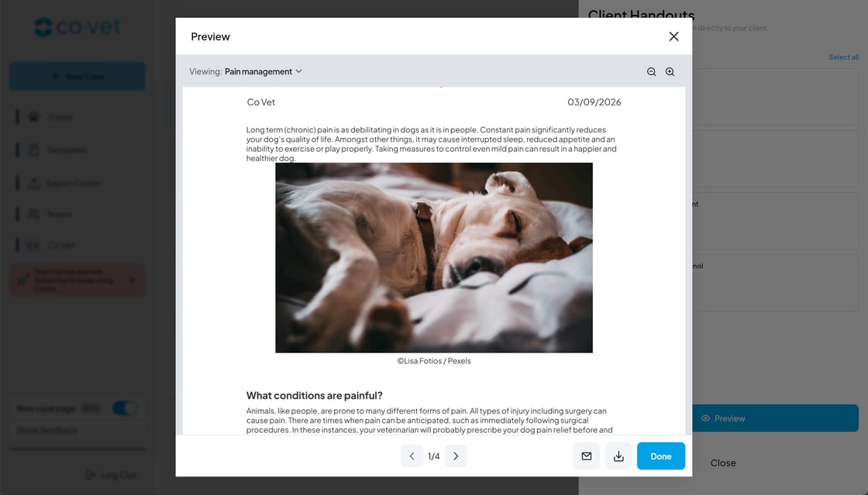Open Templates in the sidebar
This screenshot has height=495, width=868.
tap(66, 150)
